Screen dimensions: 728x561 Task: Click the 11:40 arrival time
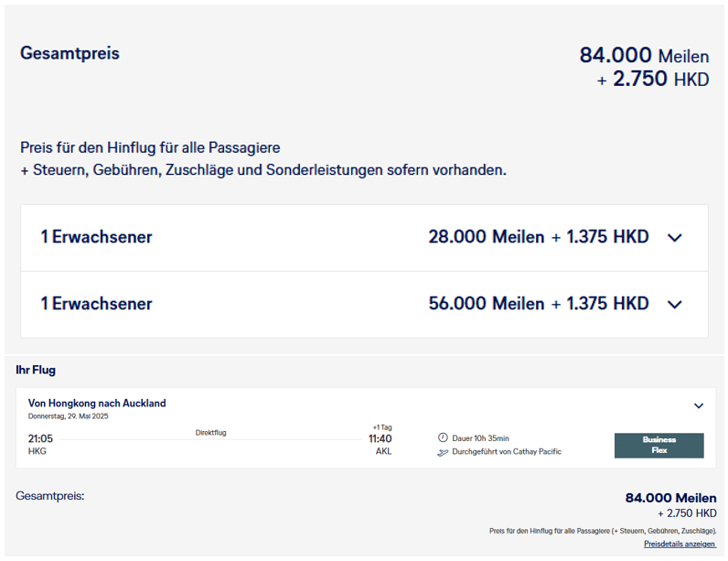[378, 438]
